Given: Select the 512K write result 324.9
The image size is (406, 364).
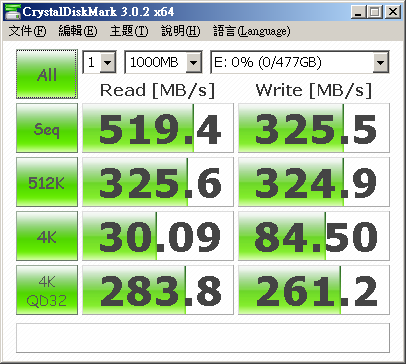Looking at the screenshot, I should pyautogui.click(x=314, y=182).
